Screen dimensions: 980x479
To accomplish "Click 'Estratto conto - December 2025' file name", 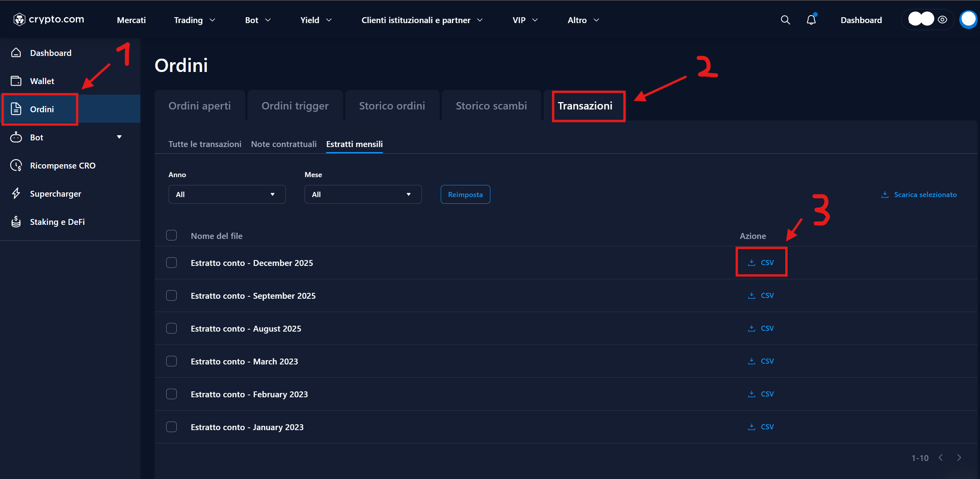I will pos(252,263).
